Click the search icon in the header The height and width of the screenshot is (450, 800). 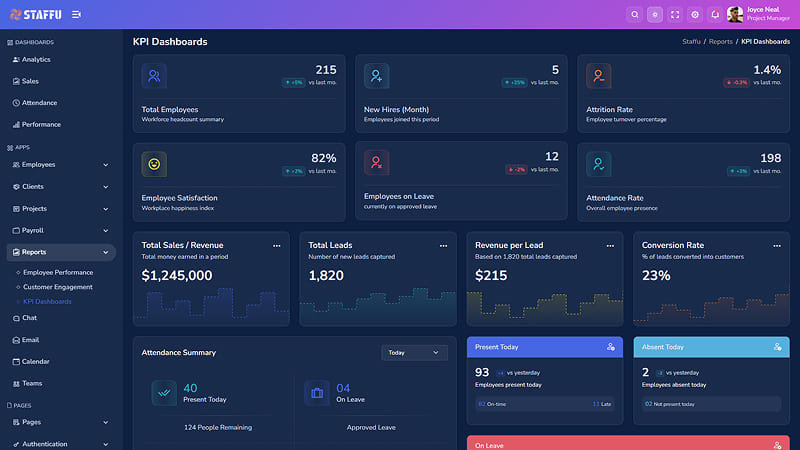click(x=635, y=15)
